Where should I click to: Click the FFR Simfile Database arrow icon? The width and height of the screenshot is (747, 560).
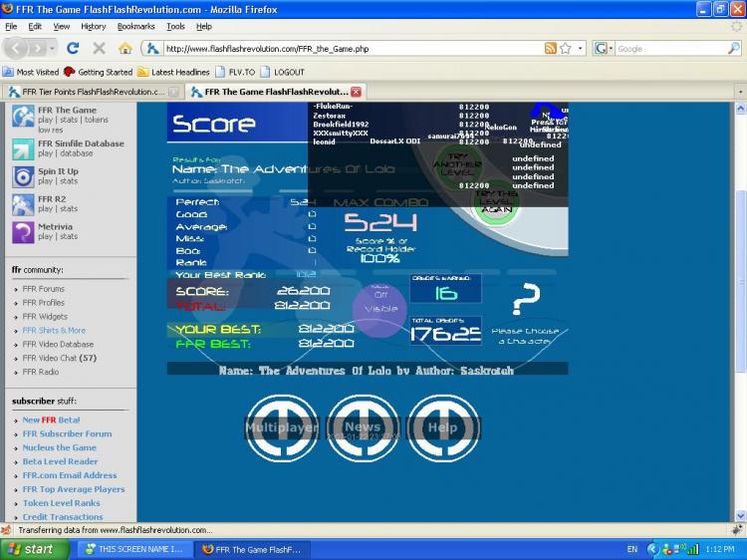23,149
